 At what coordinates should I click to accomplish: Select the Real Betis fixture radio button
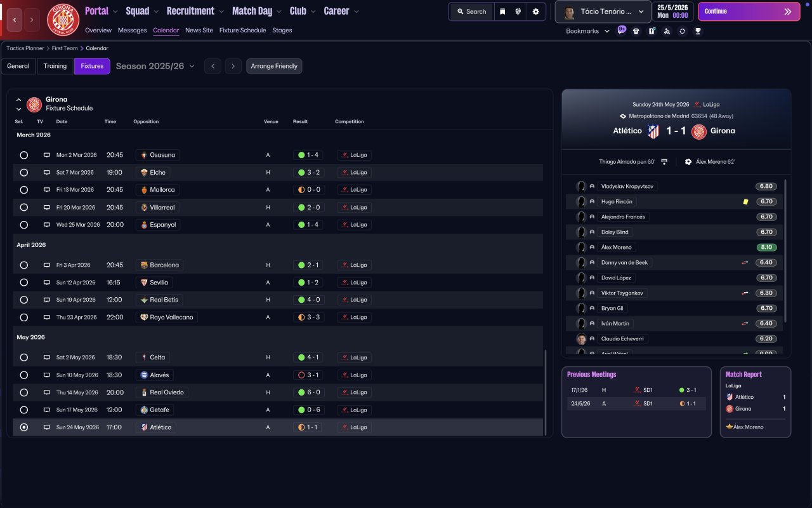click(x=24, y=300)
